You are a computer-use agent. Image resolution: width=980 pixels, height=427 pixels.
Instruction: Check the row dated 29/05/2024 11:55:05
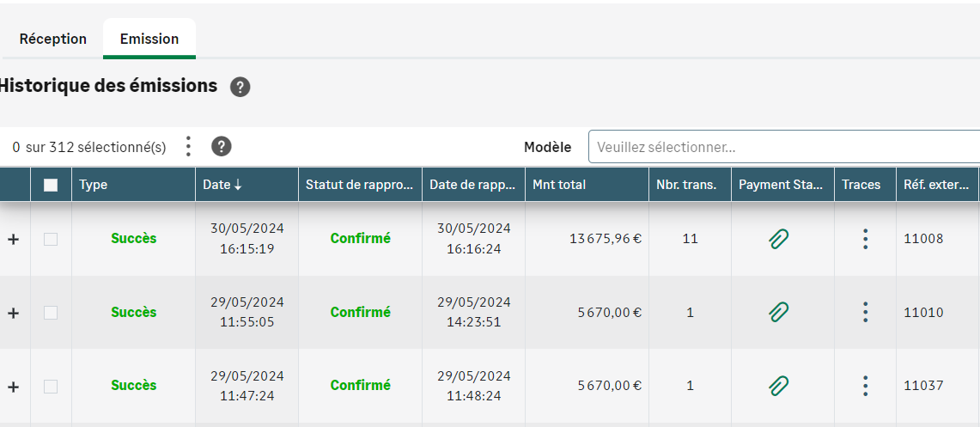(51, 313)
